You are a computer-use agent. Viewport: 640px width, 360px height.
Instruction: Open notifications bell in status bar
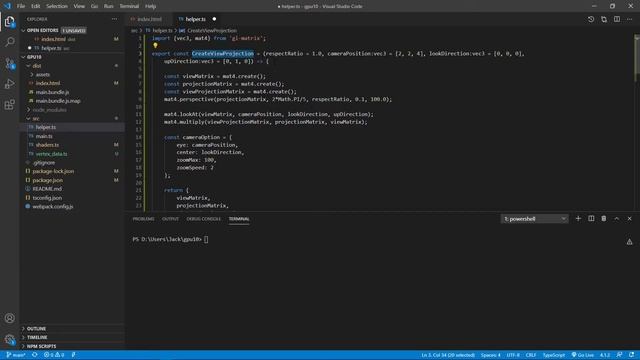click(x=631, y=355)
